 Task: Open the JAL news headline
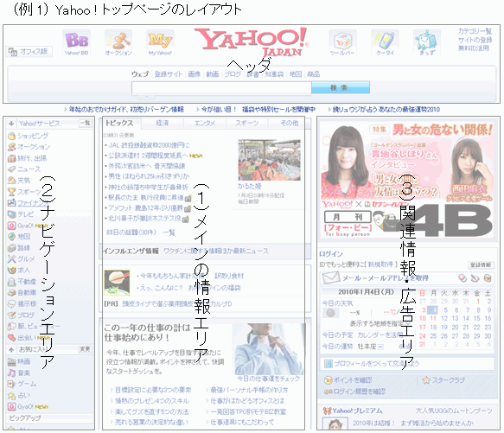click(150, 145)
